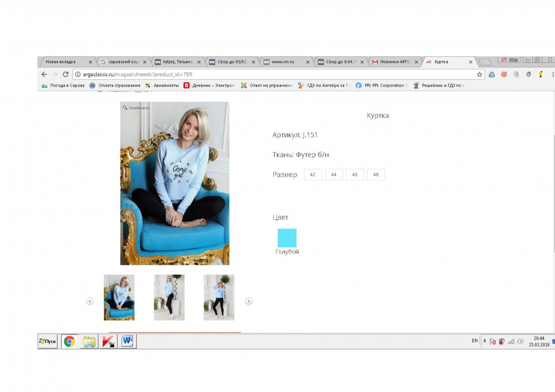
Task: Click the 'Артикул: J.151' text
Action: (295, 135)
